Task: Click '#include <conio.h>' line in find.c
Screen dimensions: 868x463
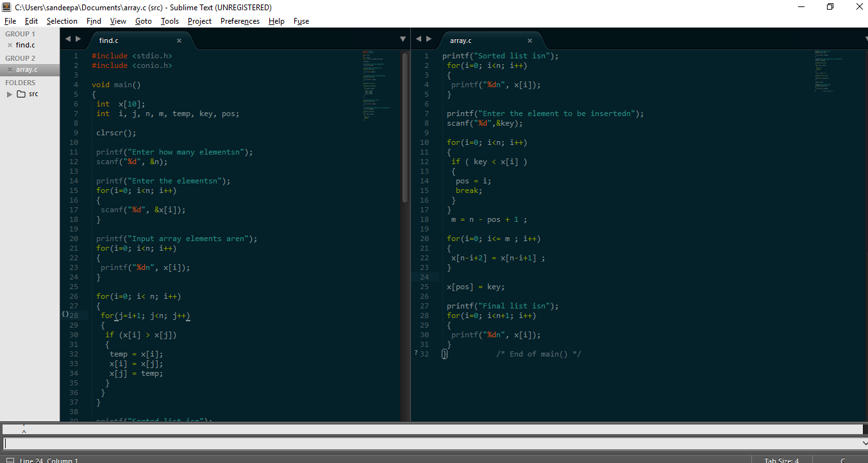Action: tap(132, 65)
